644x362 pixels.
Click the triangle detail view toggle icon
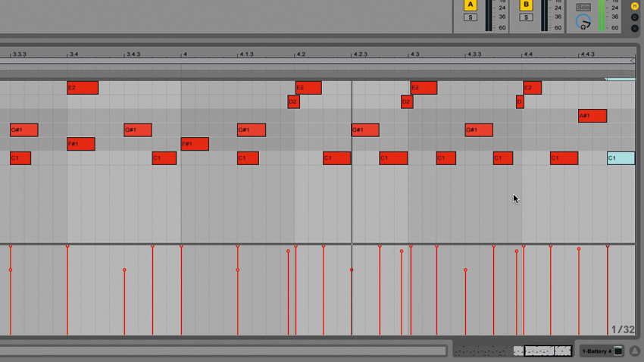pyautogui.click(x=635, y=351)
